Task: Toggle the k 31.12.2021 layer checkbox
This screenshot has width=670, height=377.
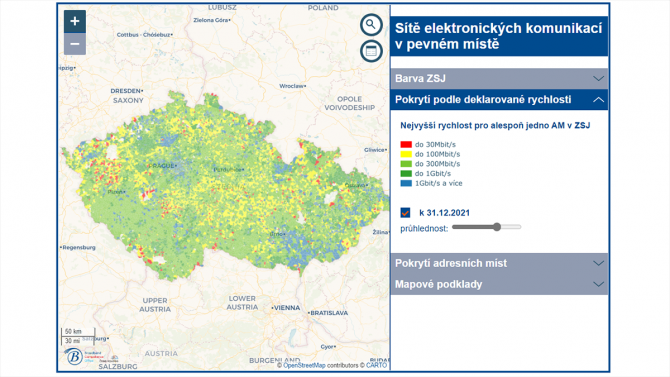Action: click(405, 212)
